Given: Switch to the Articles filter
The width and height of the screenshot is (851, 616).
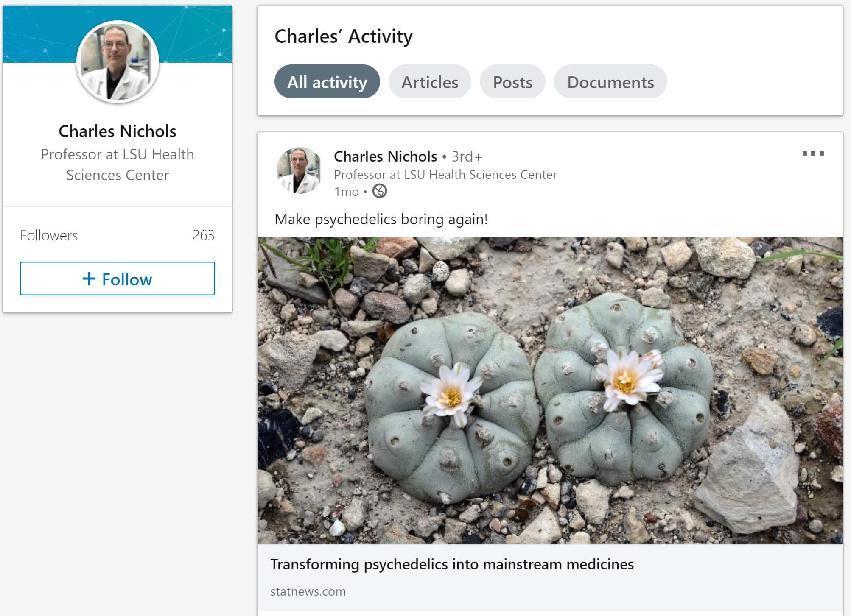Looking at the screenshot, I should 430,82.
